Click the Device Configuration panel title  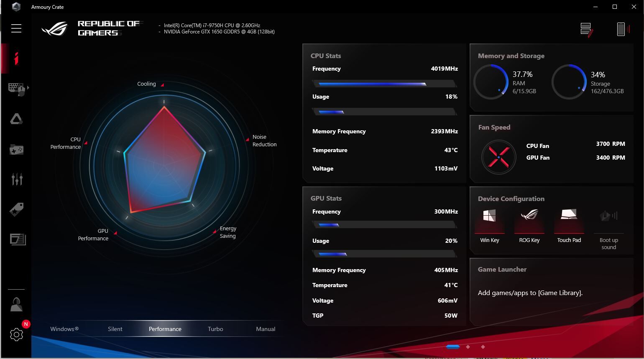click(511, 199)
